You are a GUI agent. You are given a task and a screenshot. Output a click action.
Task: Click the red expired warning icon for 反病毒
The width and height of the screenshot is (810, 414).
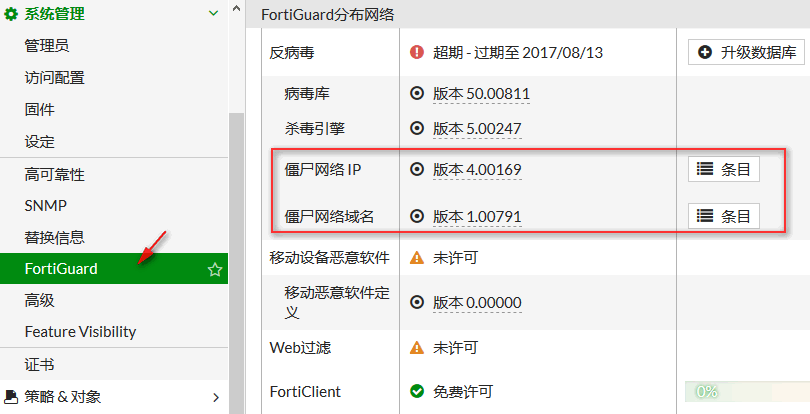click(x=417, y=52)
